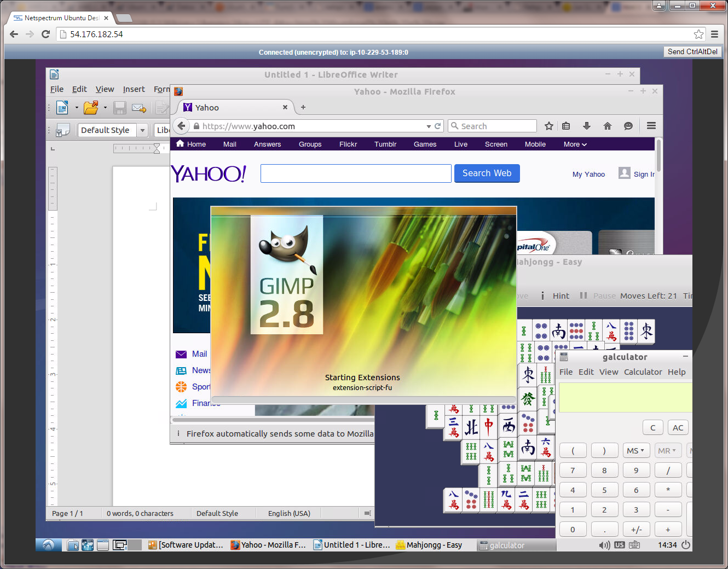Image resolution: width=728 pixels, height=569 pixels.
Task: Click the News icon in Yahoo sidebar
Action: [181, 371]
